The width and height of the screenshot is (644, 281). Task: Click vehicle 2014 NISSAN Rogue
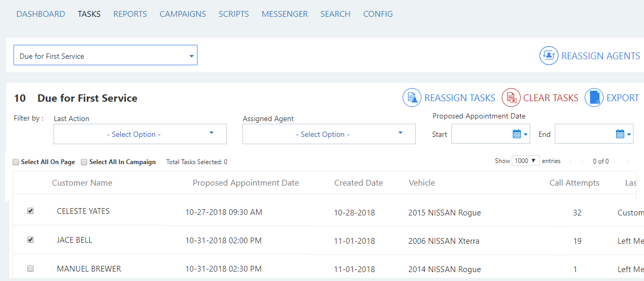tap(445, 269)
